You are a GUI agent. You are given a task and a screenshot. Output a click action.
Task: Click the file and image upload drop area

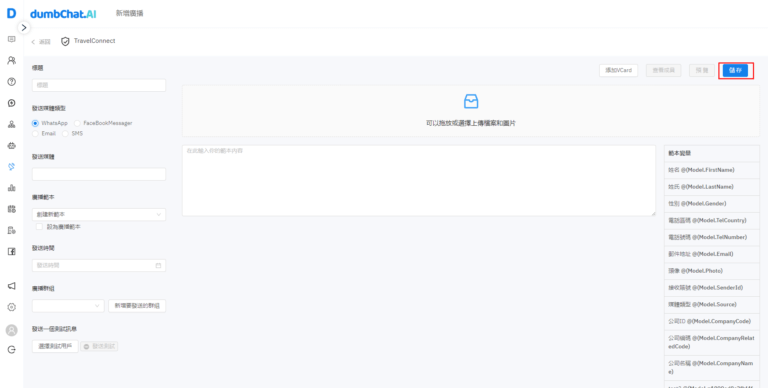pyautogui.click(x=471, y=111)
